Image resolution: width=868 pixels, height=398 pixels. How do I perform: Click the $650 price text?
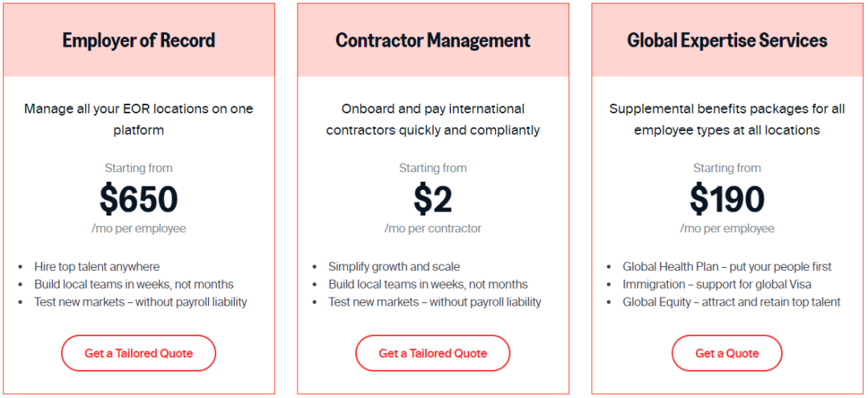pos(138,199)
